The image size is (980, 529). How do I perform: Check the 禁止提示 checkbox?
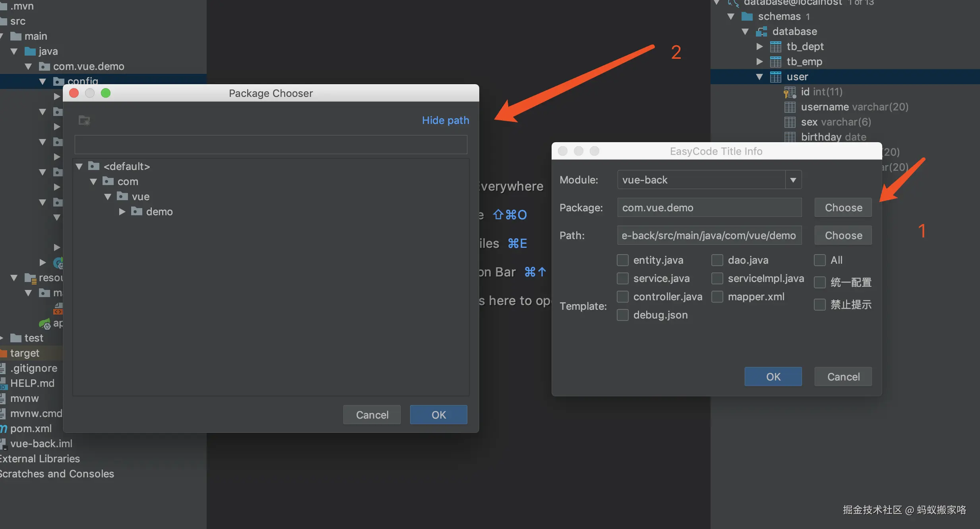coord(820,305)
